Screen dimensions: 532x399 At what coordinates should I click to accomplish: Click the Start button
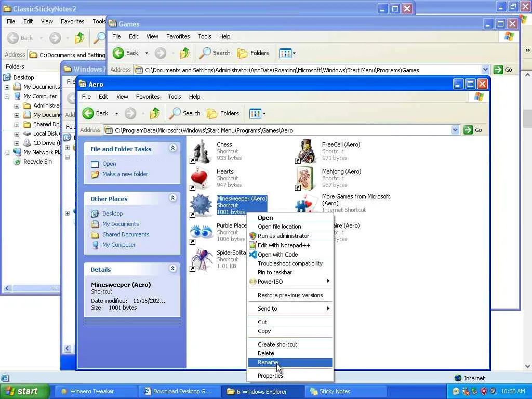tap(24, 391)
